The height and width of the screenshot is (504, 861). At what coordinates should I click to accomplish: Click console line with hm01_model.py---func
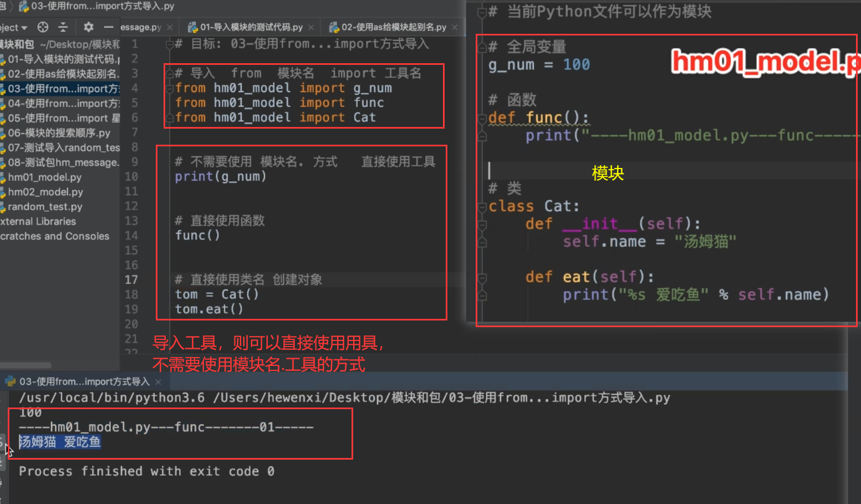[x=166, y=427]
